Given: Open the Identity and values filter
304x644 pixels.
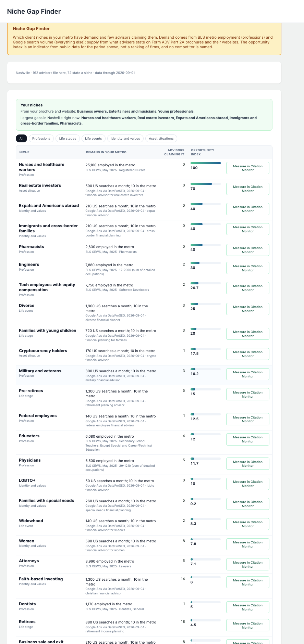Looking at the screenshot, I should coord(125,139).
